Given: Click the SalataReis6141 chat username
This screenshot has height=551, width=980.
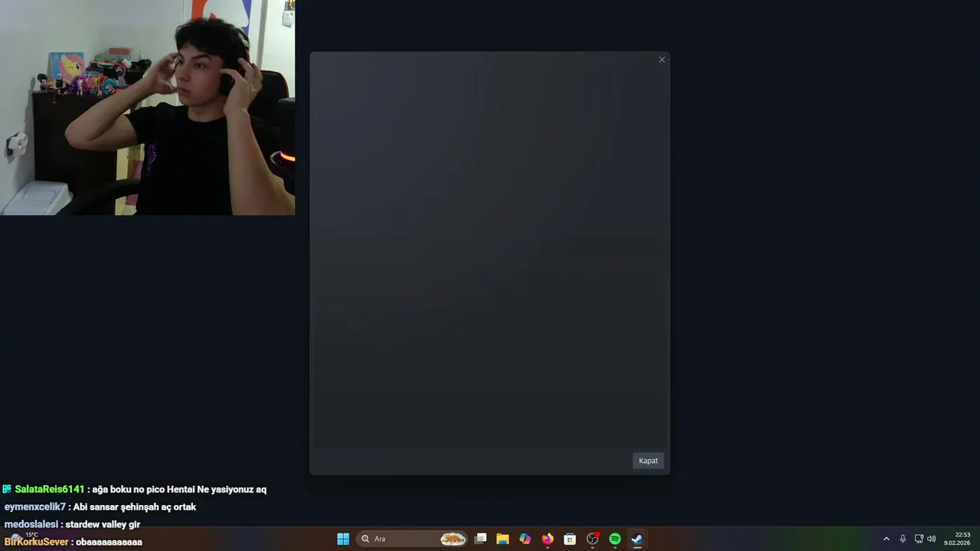Looking at the screenshot, I should tap(49, 489).
